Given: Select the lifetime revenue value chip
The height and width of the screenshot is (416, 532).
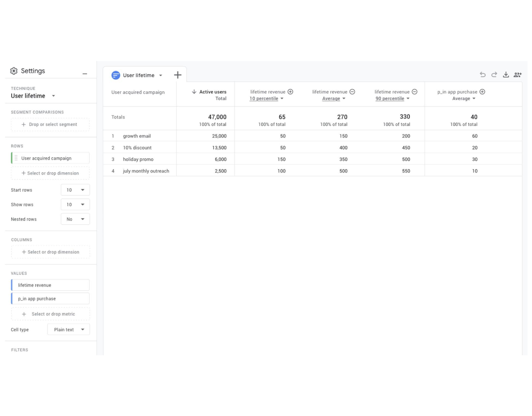Looking at the screenshot, I should (x=50, y=285).
